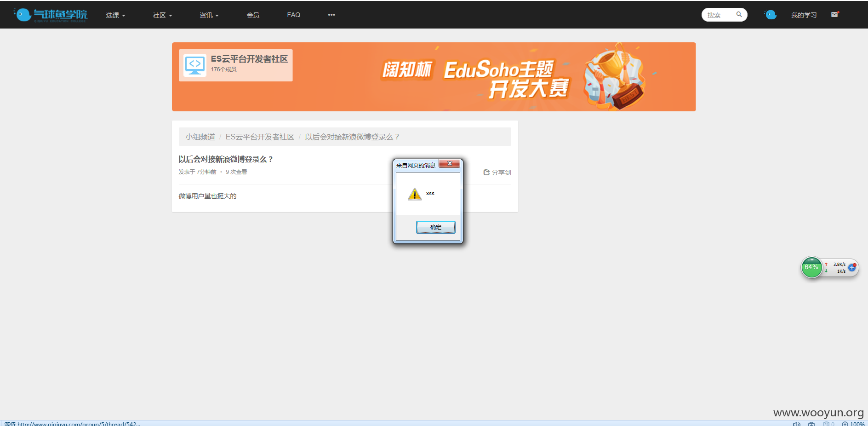
Task: Close the alert dialog with X
Action: tap(450, 163)
